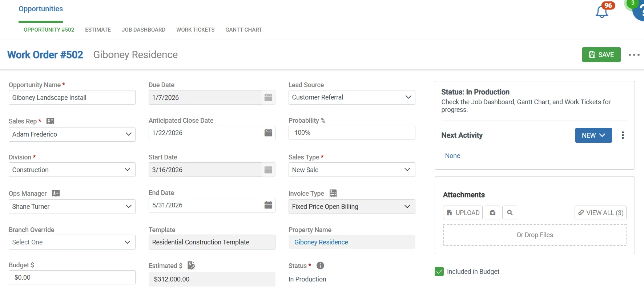Expand the Lead Source dropdown

tap(352, 97)
